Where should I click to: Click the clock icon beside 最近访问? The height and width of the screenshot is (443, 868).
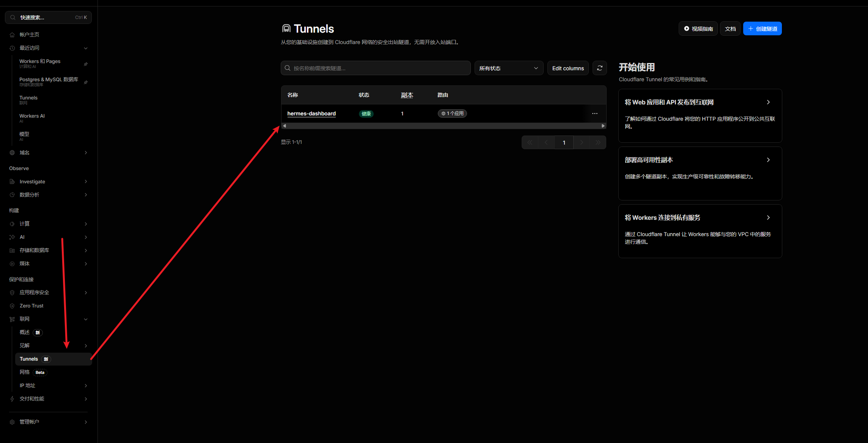pyautogui.click(x=12, y=48)
